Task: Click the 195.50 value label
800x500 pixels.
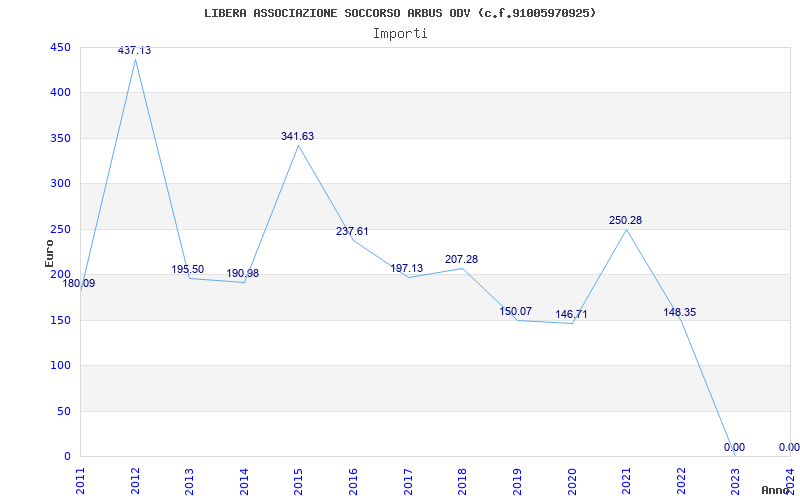Action: (187, 269)
